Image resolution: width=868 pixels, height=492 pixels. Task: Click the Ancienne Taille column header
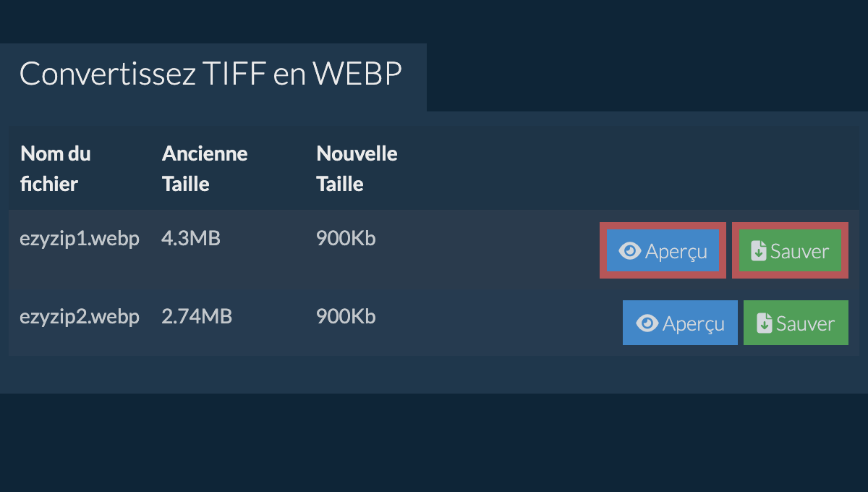[x=205, y=169]
